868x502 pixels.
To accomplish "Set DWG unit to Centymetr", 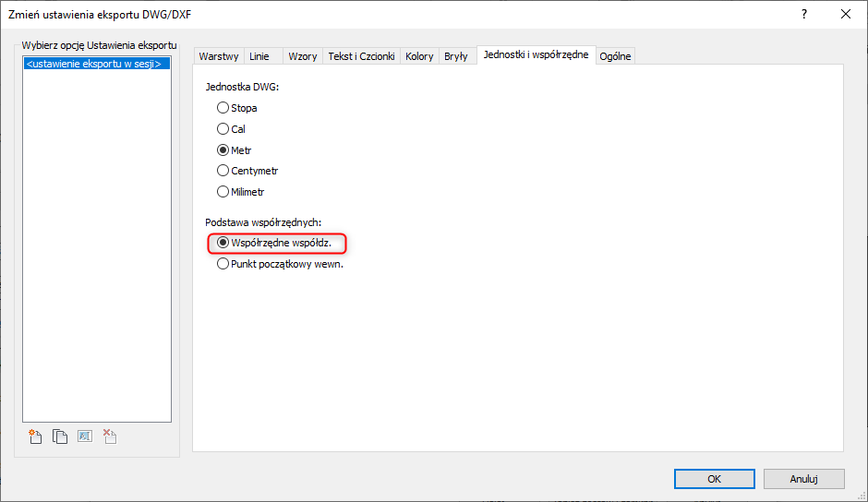I will pos(223,171).
